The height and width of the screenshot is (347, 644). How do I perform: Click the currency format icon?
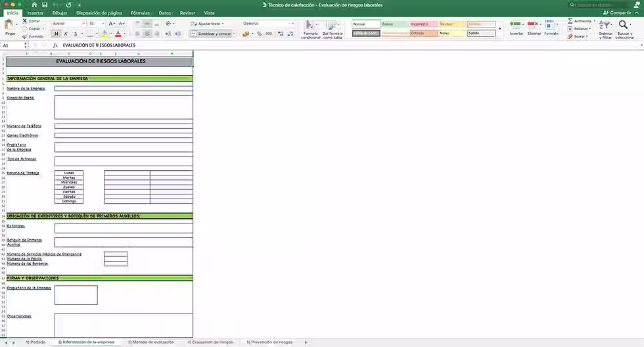[246, 34]
